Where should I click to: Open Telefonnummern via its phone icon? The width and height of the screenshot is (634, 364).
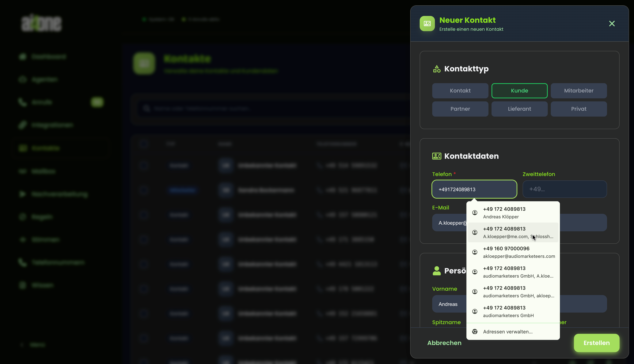coord(22,262)
